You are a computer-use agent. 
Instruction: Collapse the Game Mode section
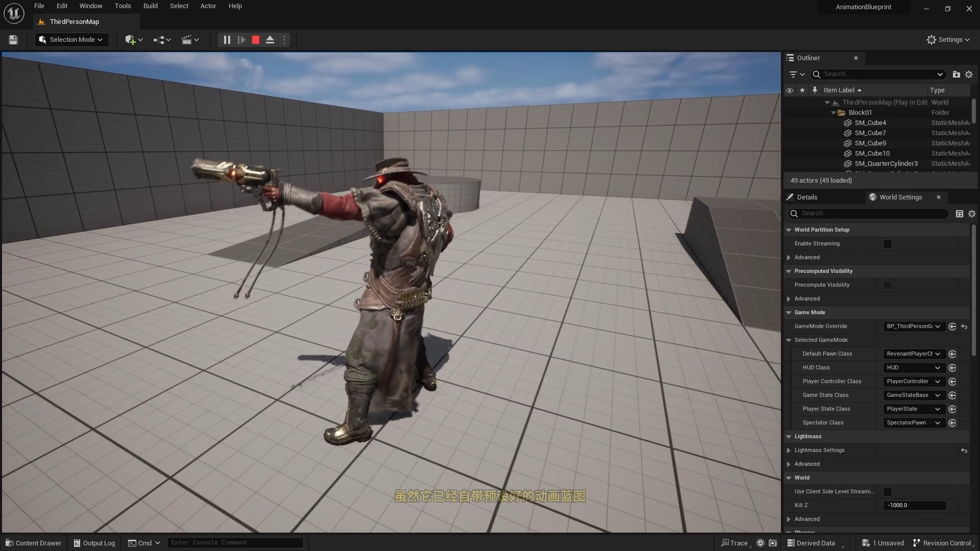pos(789,313)
